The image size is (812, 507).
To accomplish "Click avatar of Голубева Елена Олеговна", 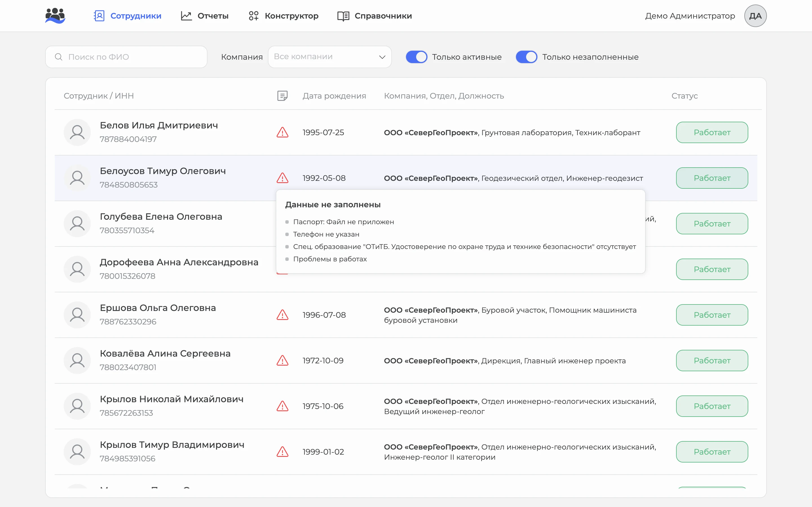I will [77, 224].
